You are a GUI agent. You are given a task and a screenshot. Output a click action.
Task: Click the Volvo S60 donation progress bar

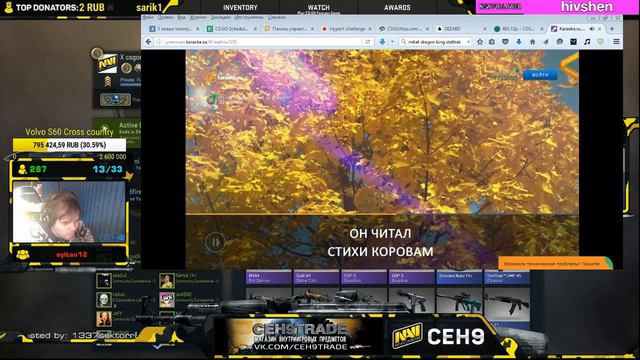click(x=69, y=145)
